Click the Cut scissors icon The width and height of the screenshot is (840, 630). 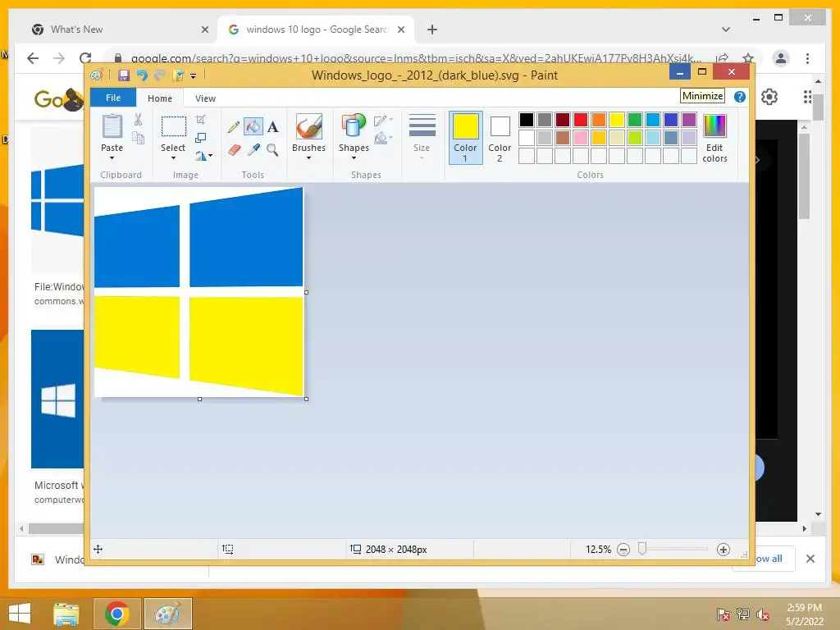(x=138, y=120)
